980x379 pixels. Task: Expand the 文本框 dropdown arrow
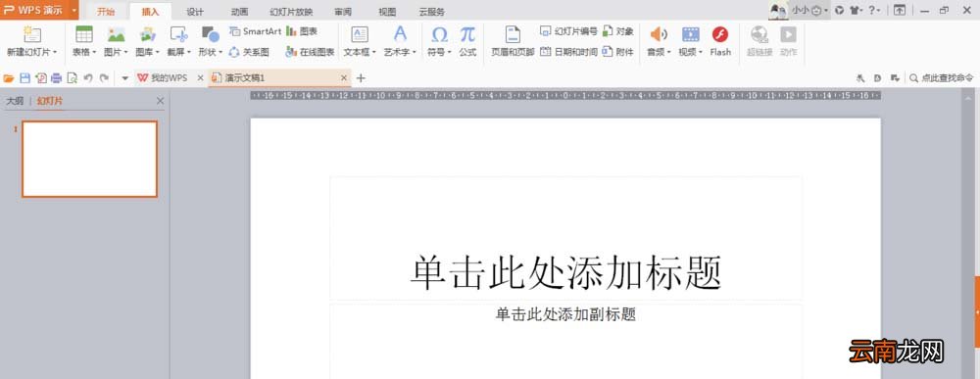pos(373,53)
